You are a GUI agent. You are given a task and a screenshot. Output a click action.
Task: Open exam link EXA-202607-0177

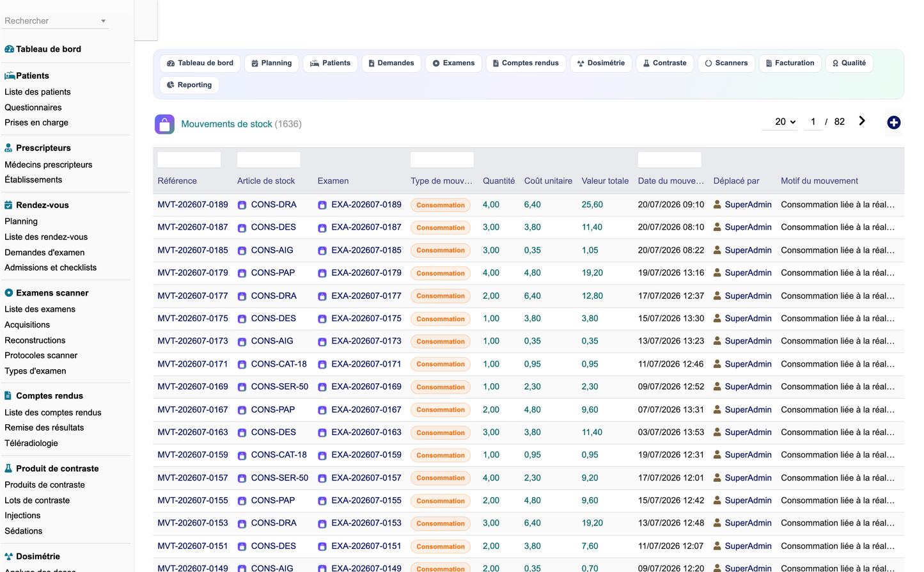[x=366, y=296]
